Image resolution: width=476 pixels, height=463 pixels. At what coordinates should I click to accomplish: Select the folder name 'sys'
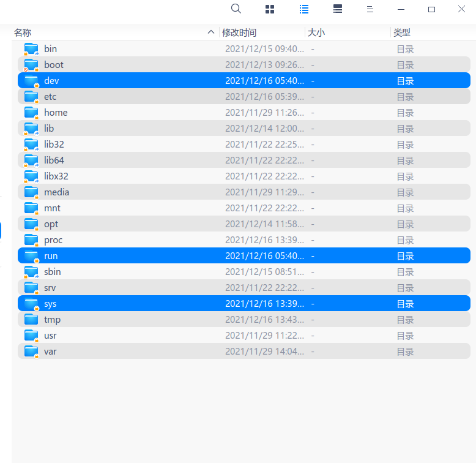[50, 304]
